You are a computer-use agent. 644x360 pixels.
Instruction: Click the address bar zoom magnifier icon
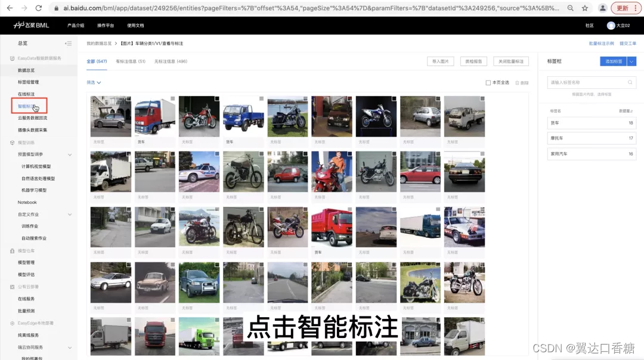(x=571, y=8)
